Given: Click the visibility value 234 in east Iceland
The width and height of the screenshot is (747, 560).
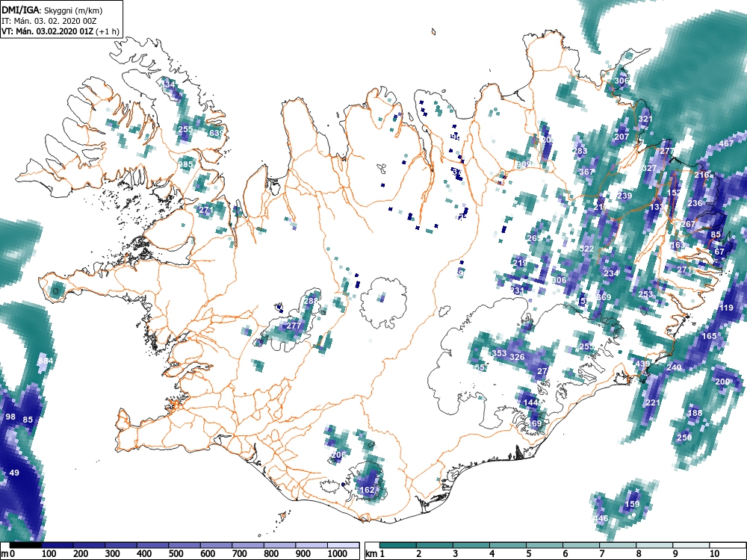Looking at the screenshot, I should [611, 273].
